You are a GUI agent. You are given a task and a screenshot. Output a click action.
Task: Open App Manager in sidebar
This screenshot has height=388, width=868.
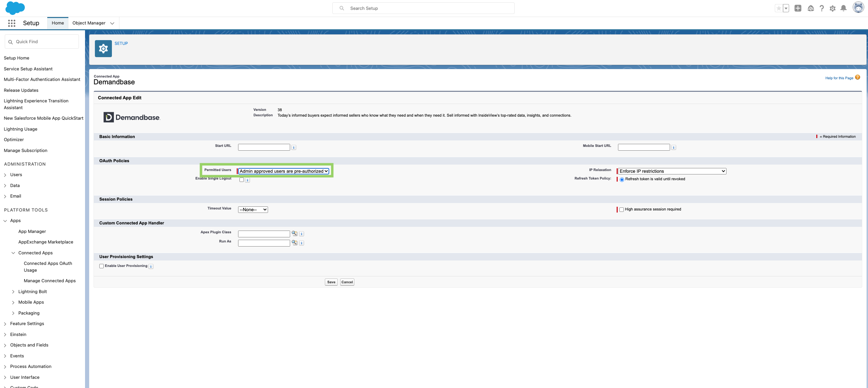click(32, 232)
